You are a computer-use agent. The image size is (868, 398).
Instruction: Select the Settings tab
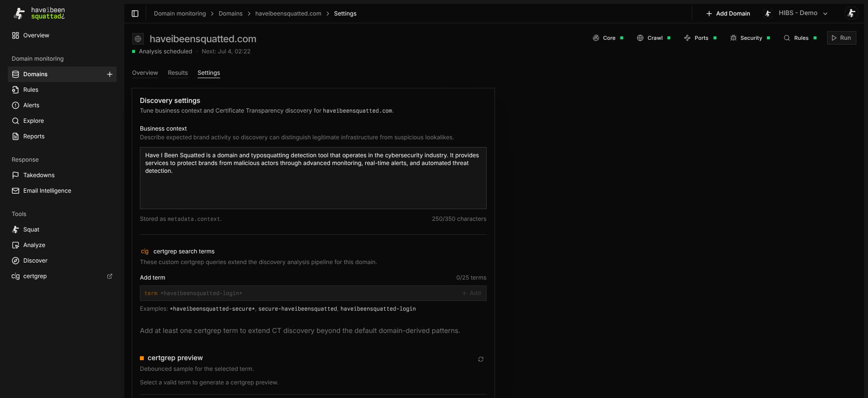tap(209, 73)
